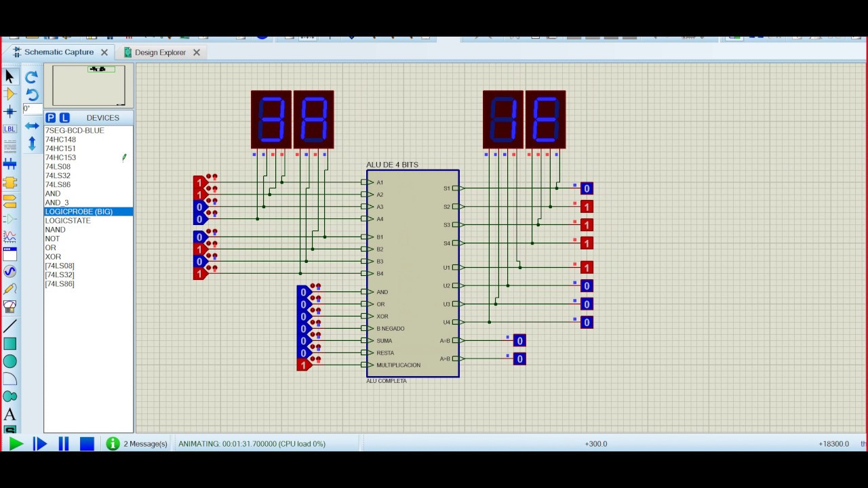Viewport: 868px width, 488px height.
Task: Click the L library manage button
Action: point(64,118)
